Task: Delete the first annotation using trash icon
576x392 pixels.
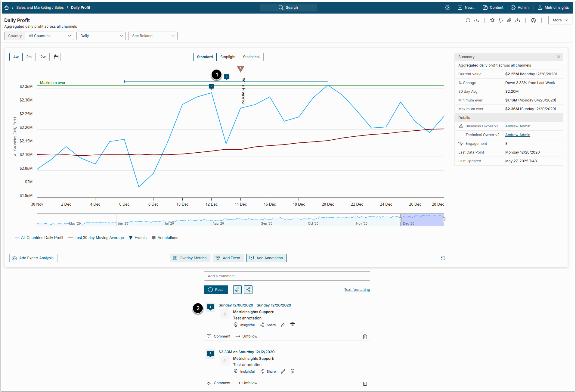Action: coord(292,325)
